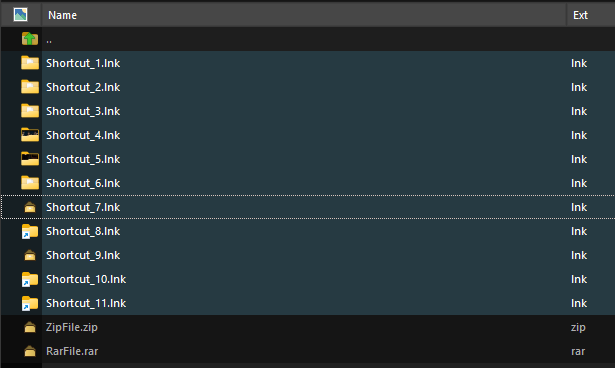Click the thumbnail view icon in header
Screen dimensions: 615x368
point(20,15)
